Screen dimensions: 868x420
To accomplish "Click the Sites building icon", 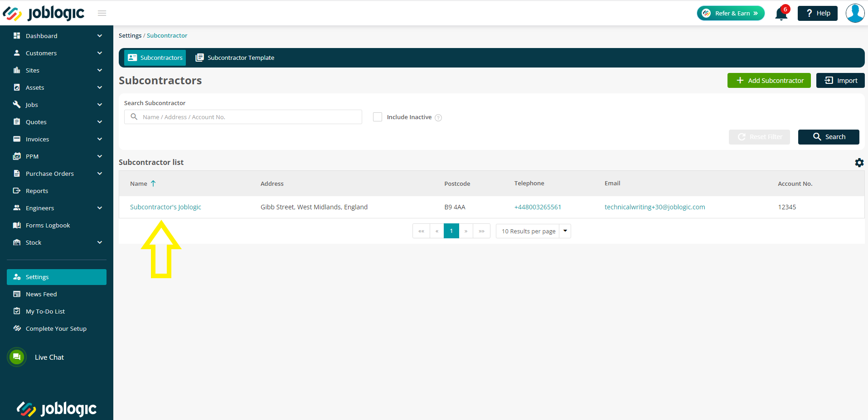I will click(17, 70).
